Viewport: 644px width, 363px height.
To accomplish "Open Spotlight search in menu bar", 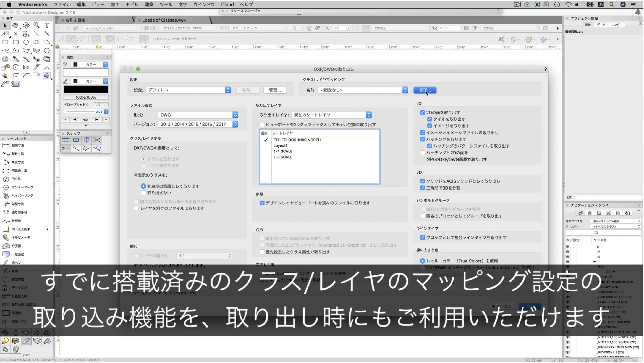I will click(x=612, y=4).
